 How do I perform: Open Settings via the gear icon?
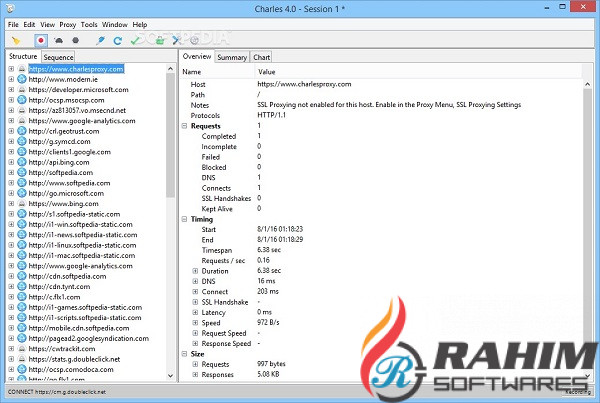click(194, 40)
